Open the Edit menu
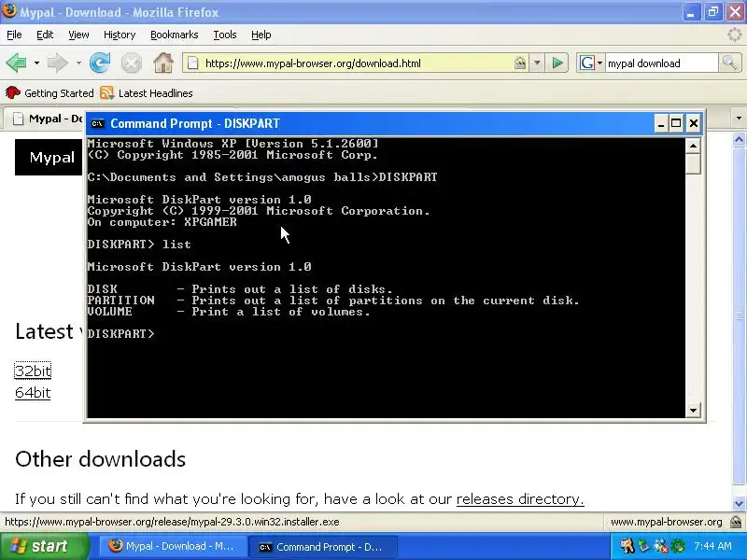 (45, 35)
